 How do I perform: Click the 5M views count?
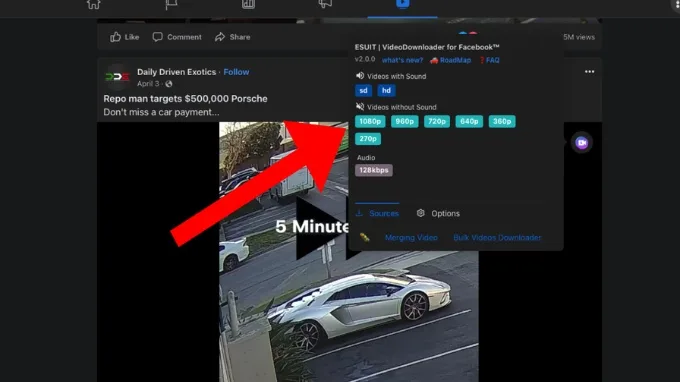coord(579,37)
